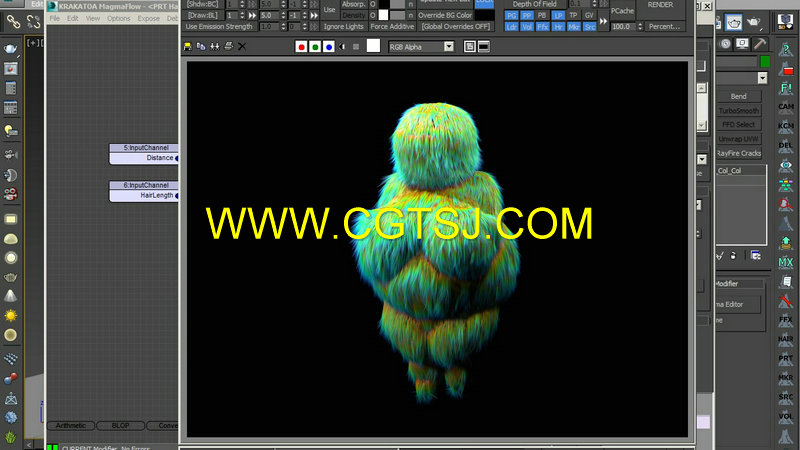
Task: Switch to the BLOP node tab
Action: tap(120, 426)
